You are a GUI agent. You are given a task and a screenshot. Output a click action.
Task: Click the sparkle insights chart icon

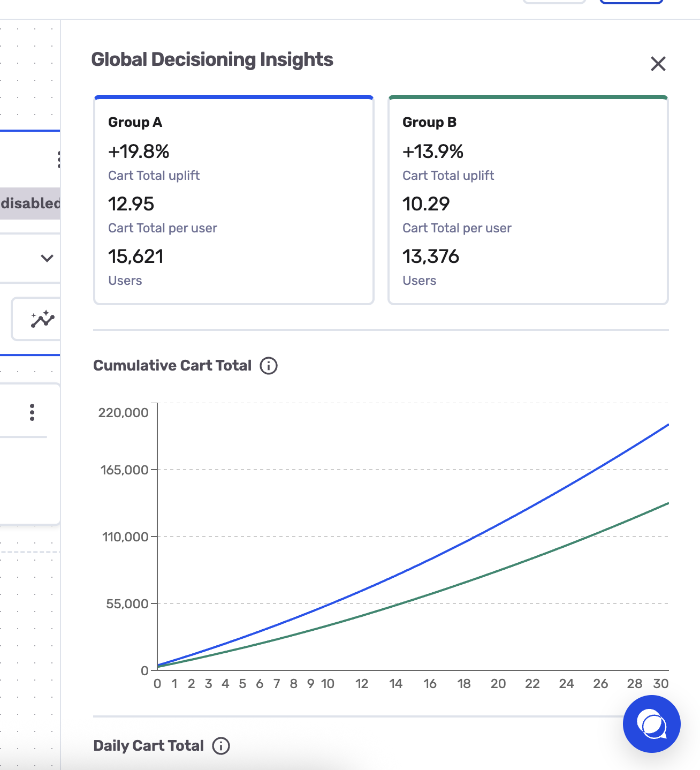[42, 320]
